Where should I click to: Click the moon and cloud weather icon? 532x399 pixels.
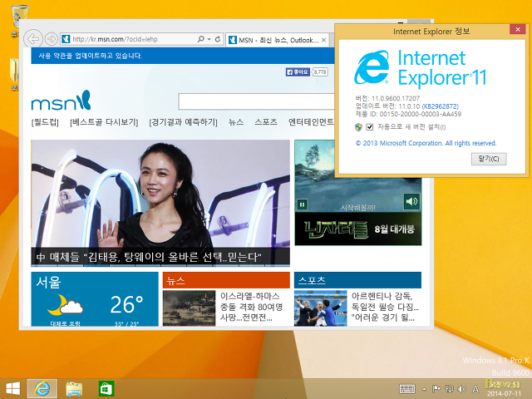[65, 305]
